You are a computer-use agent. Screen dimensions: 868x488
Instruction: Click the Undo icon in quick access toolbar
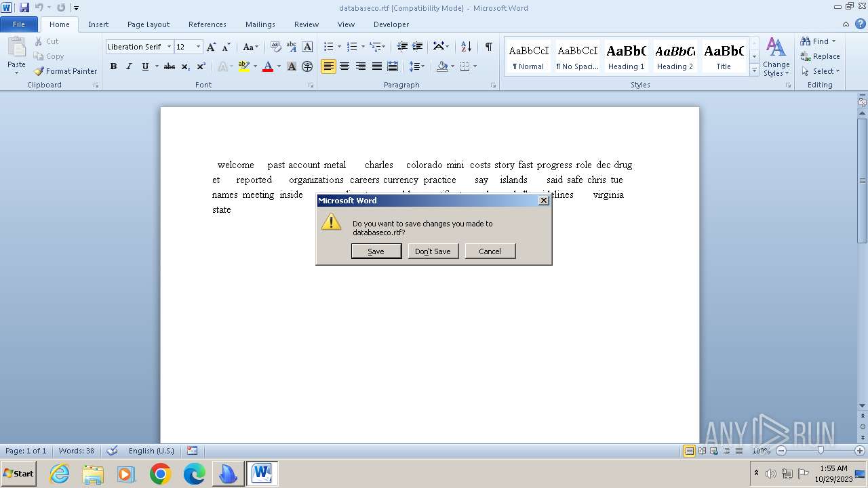click(39, 7)
